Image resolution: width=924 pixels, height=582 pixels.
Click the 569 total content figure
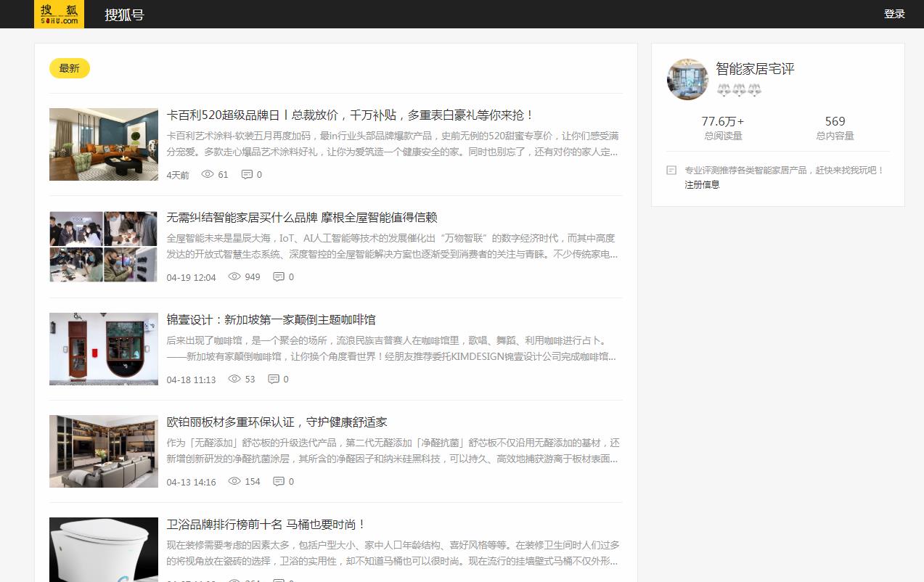pyautogui.click(x=835, y=121)
